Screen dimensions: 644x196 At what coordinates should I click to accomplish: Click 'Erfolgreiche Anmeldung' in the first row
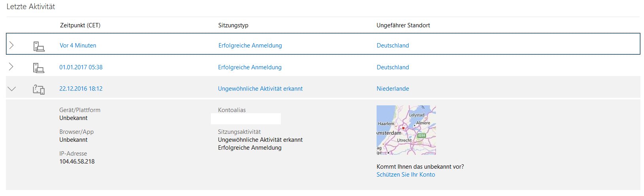[250, 46]
